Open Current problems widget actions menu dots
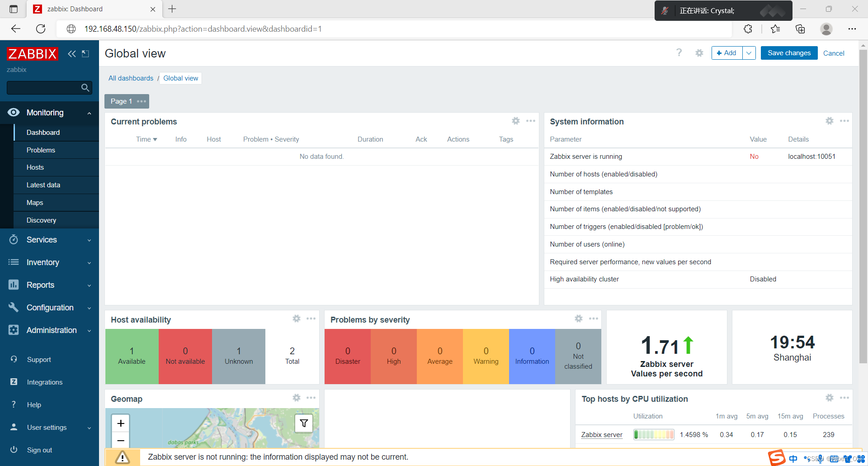868x466 pixels. point(531,121)
